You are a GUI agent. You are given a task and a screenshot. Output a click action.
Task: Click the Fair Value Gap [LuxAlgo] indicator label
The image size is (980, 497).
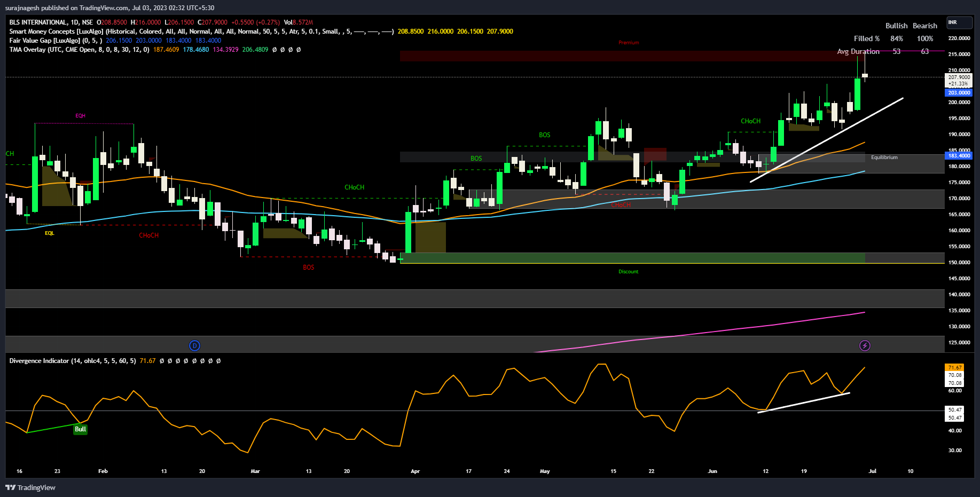(44, 41)
